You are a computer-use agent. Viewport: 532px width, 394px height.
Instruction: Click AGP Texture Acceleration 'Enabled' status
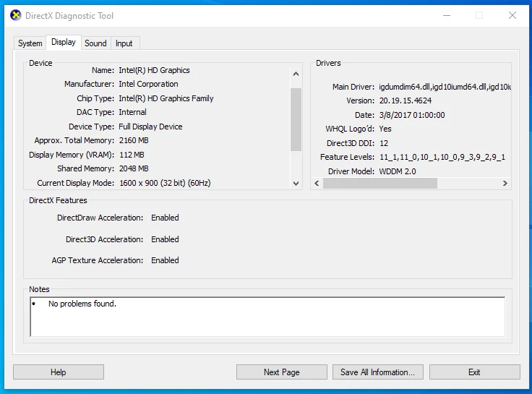[x=165, y=260]
